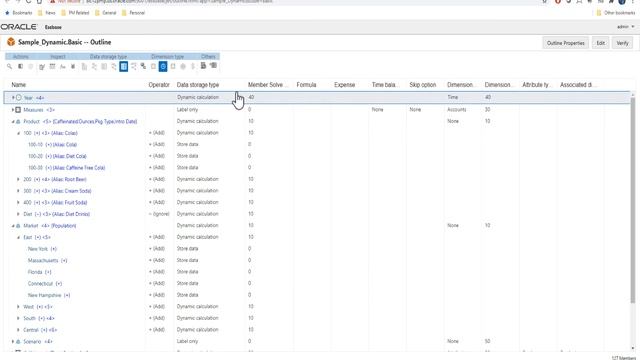Click the highlighted blue grid data storage icon
The image size is (640, 360).
click(124, 66)
